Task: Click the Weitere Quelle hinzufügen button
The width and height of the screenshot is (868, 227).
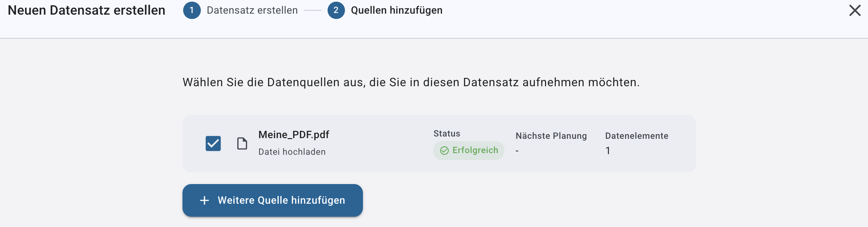Action: pyautogui.click(x=272, y=200)
